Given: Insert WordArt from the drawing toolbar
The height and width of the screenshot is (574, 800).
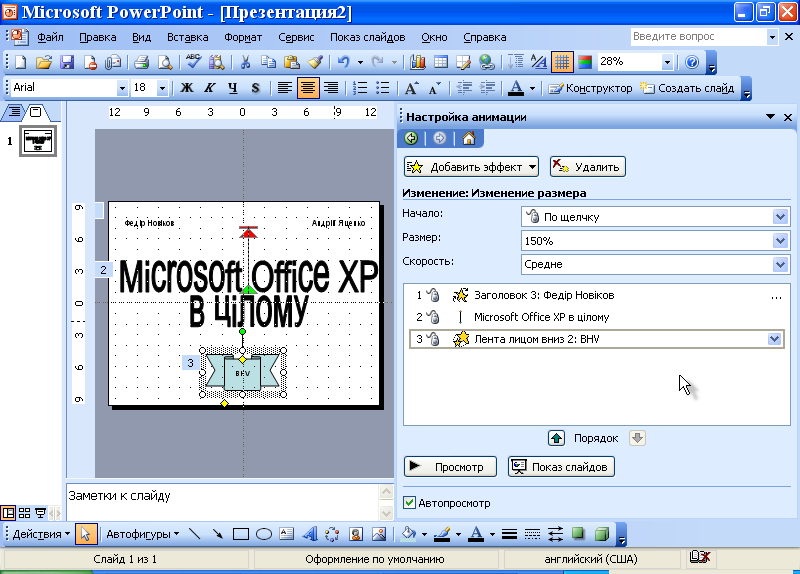Looking at the screenshot, I should [x=310, y=534].
